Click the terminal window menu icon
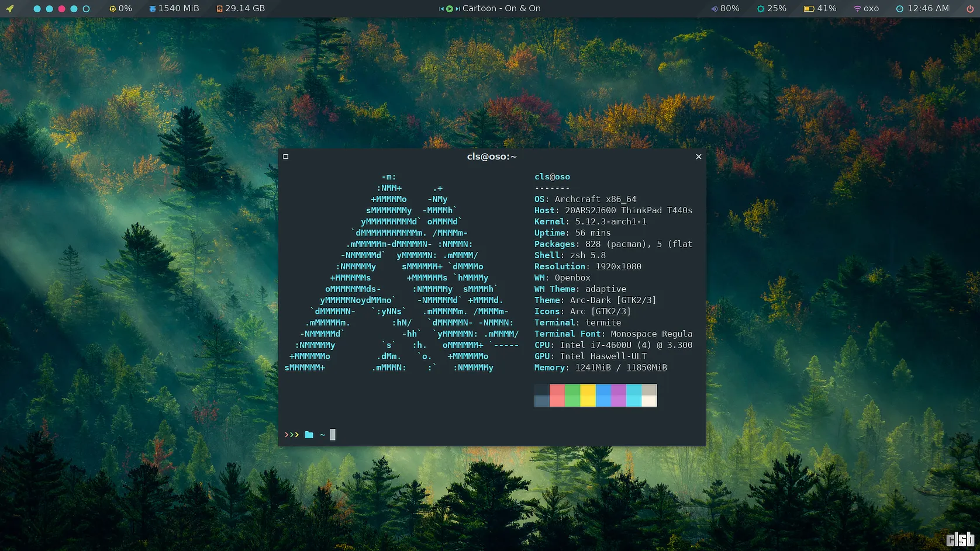Viewport: 980px width, 551px height. (x=286, y=157)
